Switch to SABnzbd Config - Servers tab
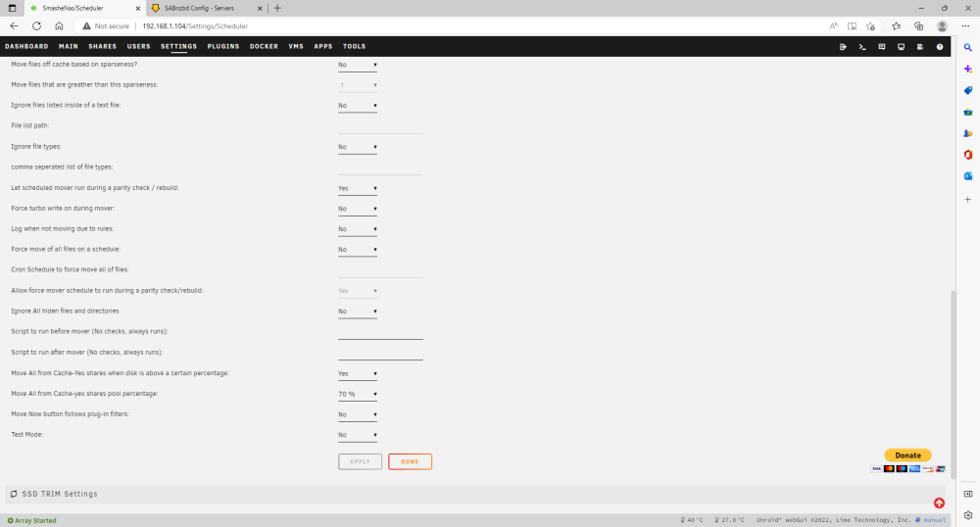This screenshot has height=527, width=980. 208,8
